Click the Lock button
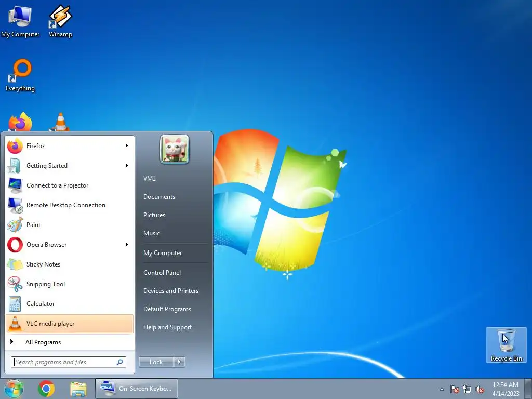This screenshot has height=399, width=532. coord(156,362)
